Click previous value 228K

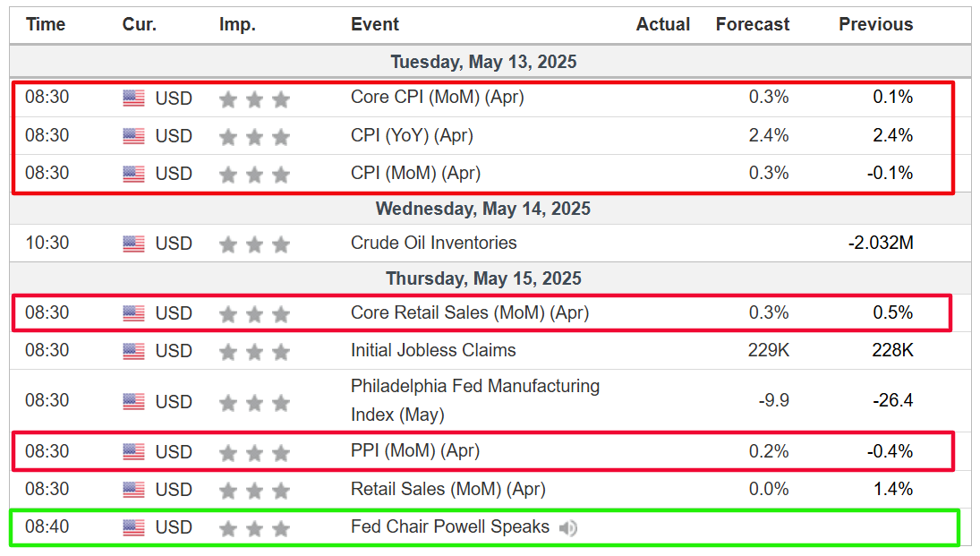[892, 351]
